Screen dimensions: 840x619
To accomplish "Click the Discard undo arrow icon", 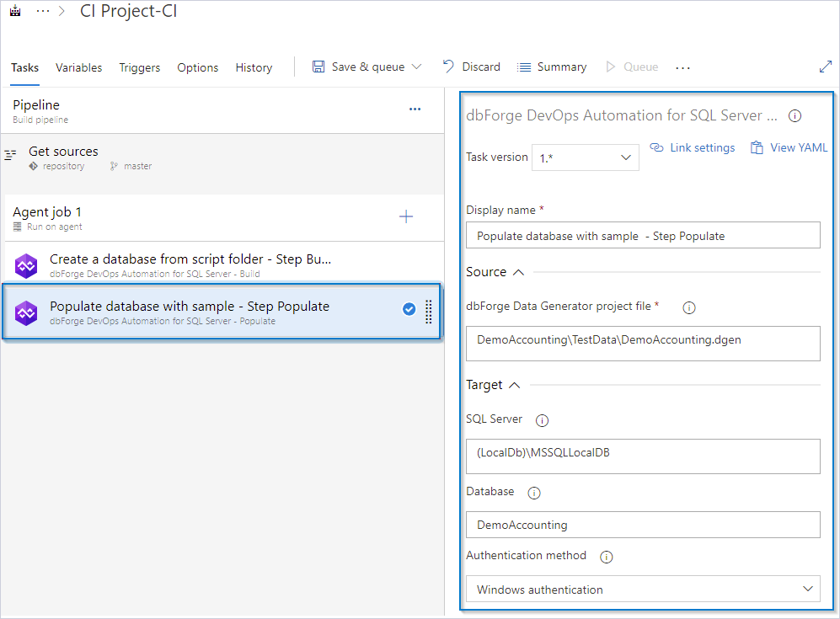I will [x=448, y=67].
